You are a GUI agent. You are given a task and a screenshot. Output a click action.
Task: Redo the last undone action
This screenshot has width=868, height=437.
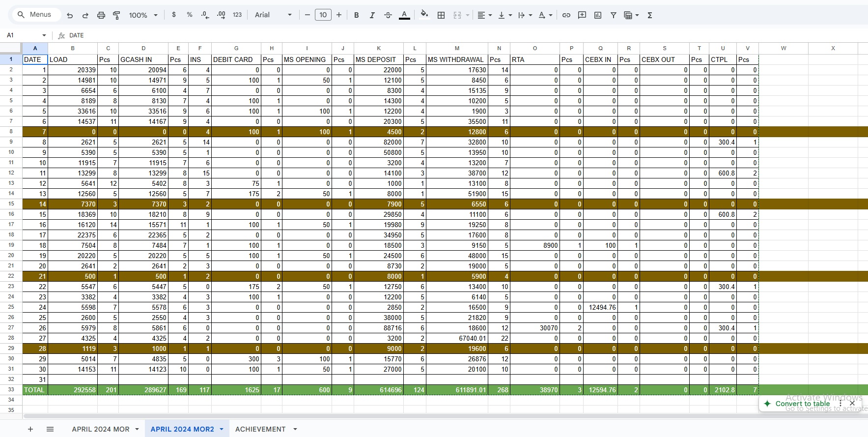(85, 15)
